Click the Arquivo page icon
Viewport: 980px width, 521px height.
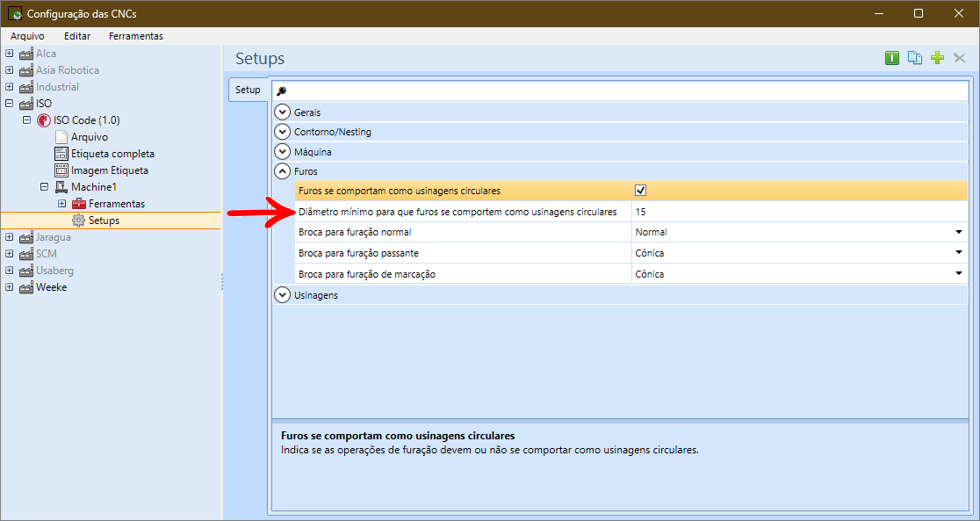61,137
